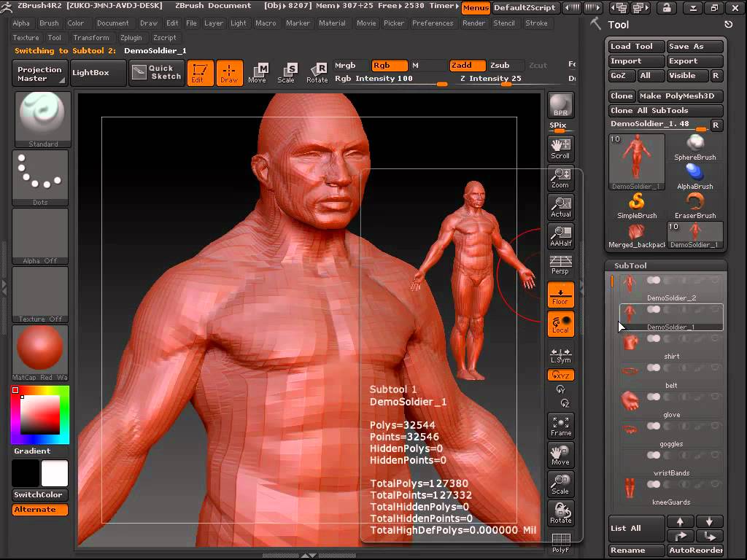The width and height of the screenshot is (747, 560).
Task: Open the MatCap Red Wax material picker
Action: tap(40, 353)
